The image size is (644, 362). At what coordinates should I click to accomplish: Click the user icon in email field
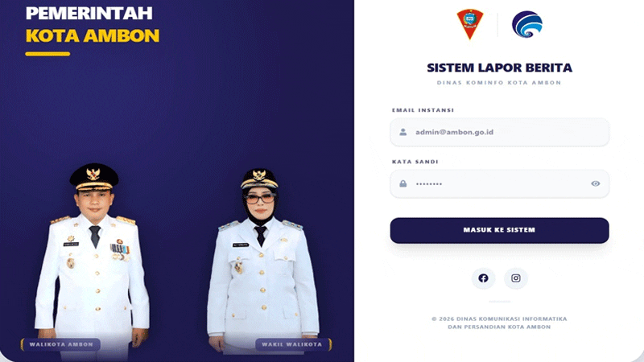pos(403,132)
